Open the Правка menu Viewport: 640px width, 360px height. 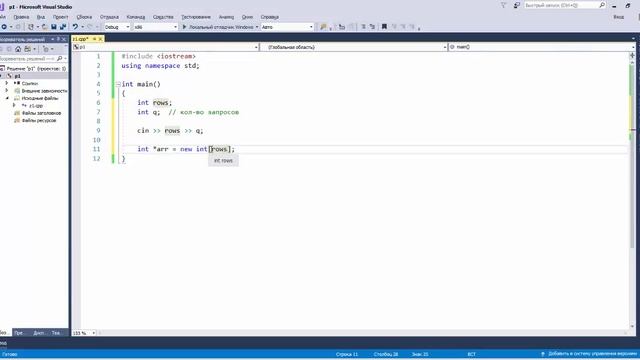(21, 17)
